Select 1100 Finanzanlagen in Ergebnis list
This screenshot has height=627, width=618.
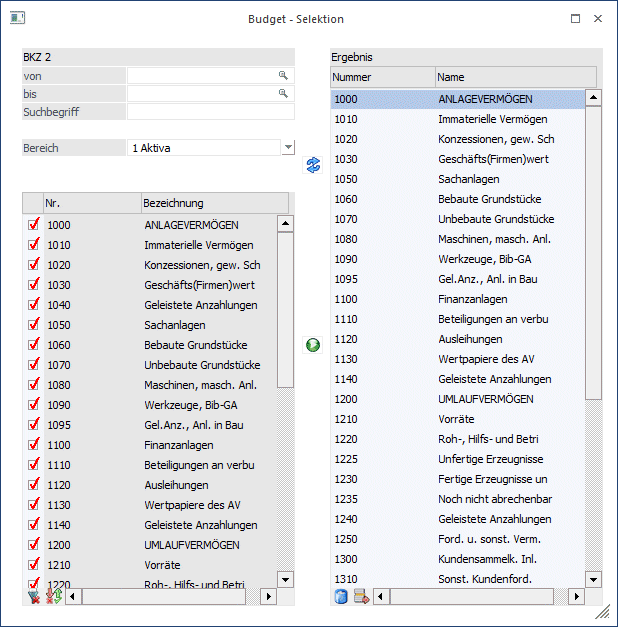pyautogui.click(x=458, y=299)
